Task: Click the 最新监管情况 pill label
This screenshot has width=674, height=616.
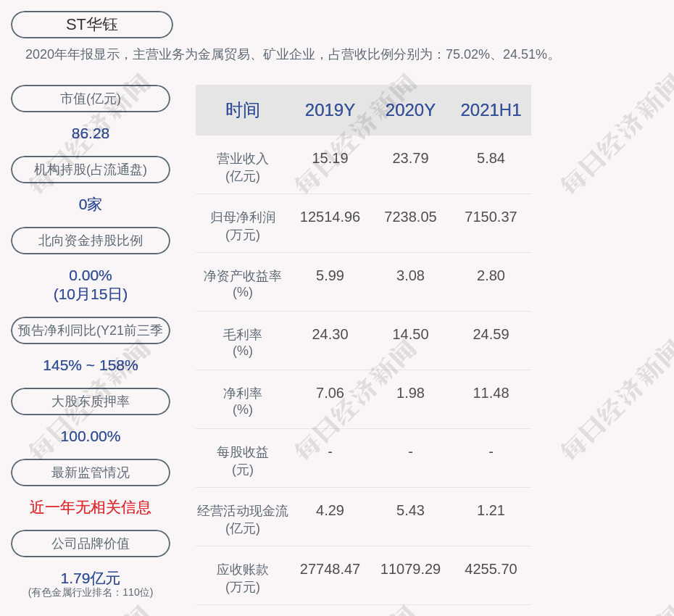Action: click(91, 473)
